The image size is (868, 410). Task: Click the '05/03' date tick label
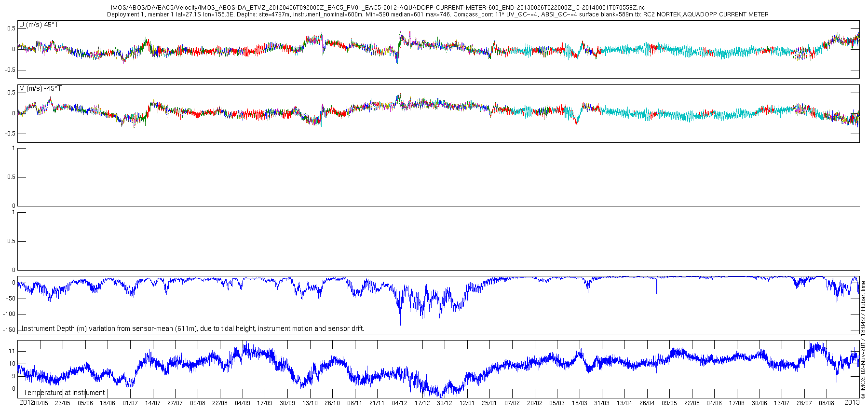(557, 403)
